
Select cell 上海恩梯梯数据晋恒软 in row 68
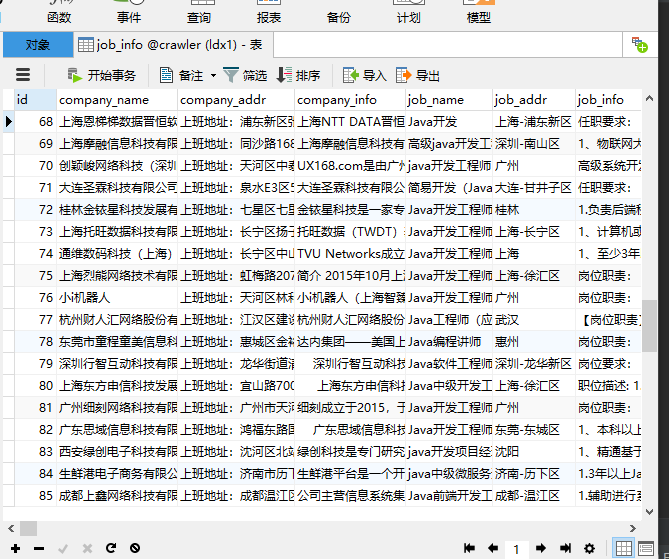tap(117, 122)
